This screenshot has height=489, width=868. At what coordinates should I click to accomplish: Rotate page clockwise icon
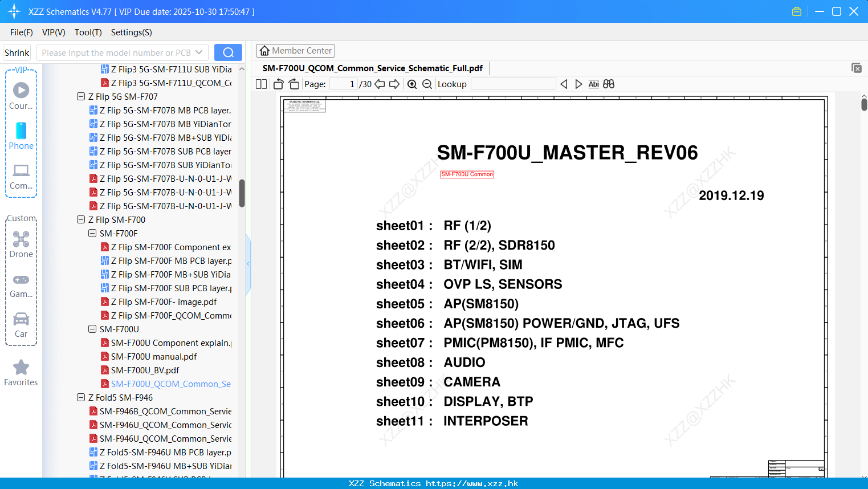[294, 84]
